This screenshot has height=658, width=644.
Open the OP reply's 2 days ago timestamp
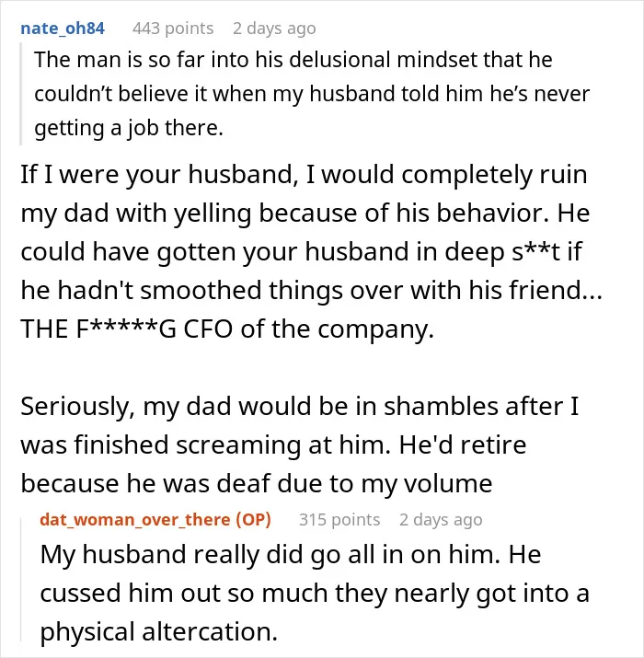(441, 520)
